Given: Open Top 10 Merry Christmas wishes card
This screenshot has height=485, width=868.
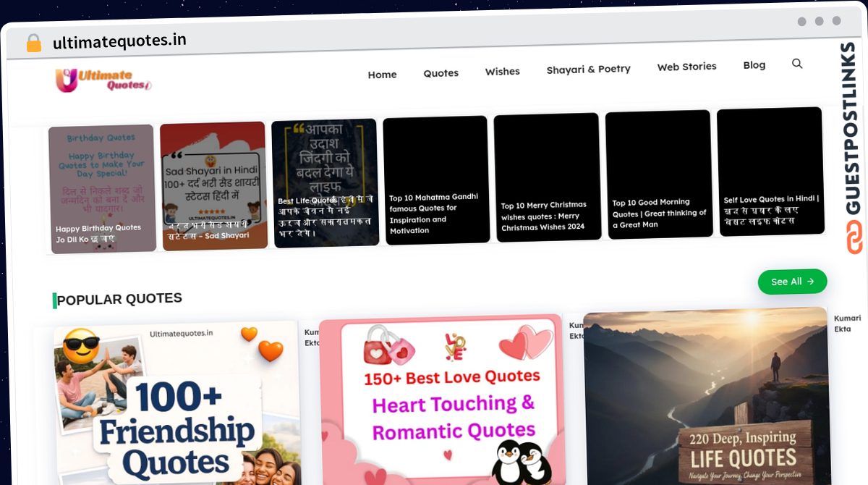Looking at the screenshot, I should (x=548, y=177).
